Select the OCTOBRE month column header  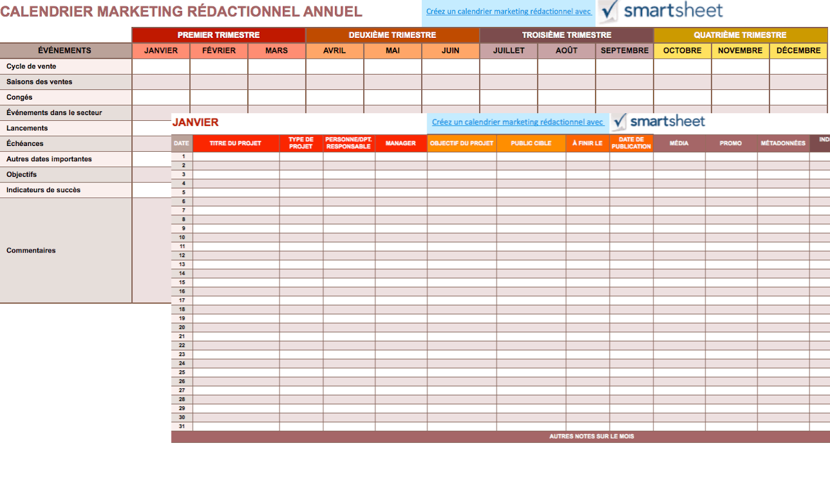click(682, 51)
